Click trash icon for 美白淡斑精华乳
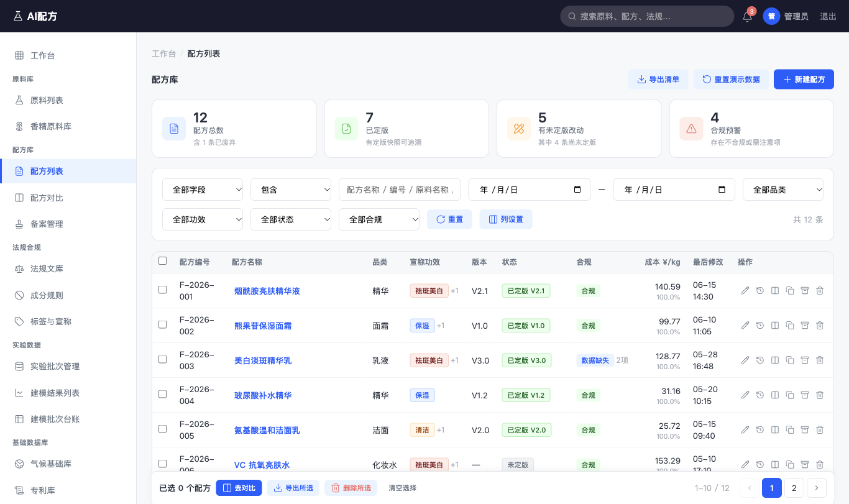This screenshot has height=504, width=849. coord(820,360)
